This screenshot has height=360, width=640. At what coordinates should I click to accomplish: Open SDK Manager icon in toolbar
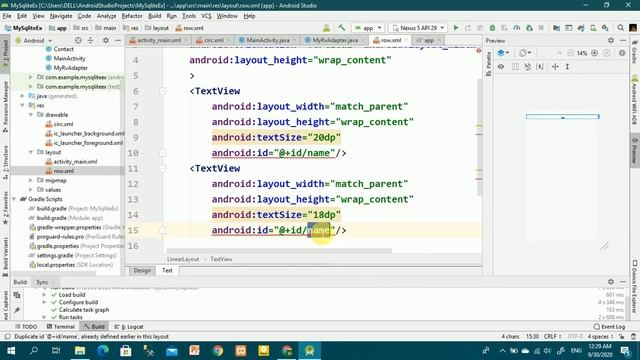(605, 28)
